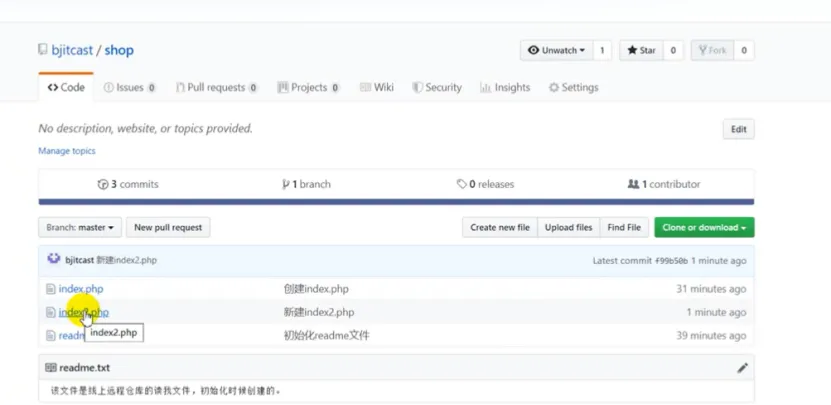Click the 31 minutes ago timestamp

[711, 289]
